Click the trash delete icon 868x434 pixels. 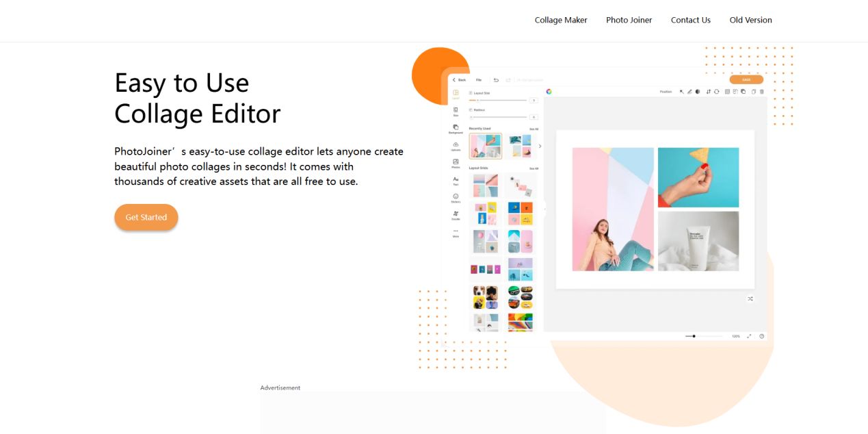pyautogui.click(x=761, y=92)
